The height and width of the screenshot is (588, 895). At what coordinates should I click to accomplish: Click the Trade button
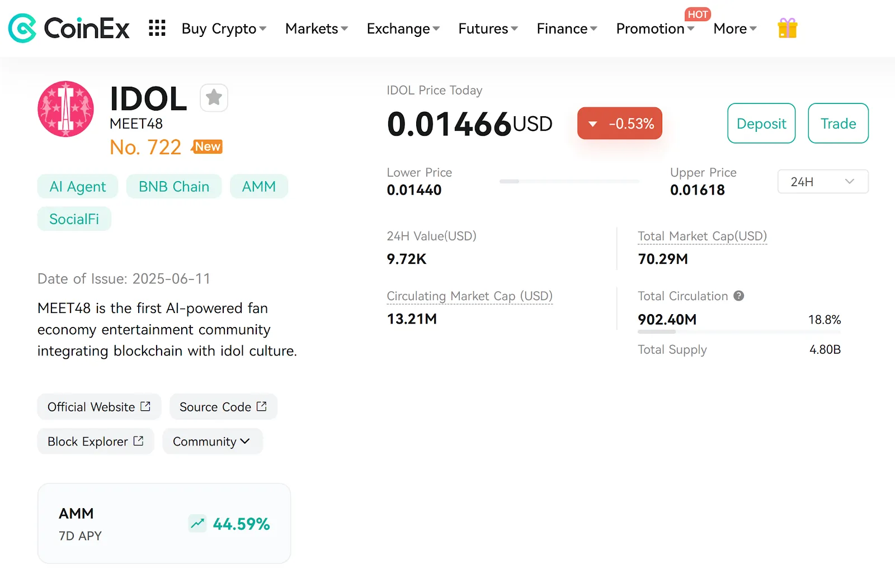838,123
